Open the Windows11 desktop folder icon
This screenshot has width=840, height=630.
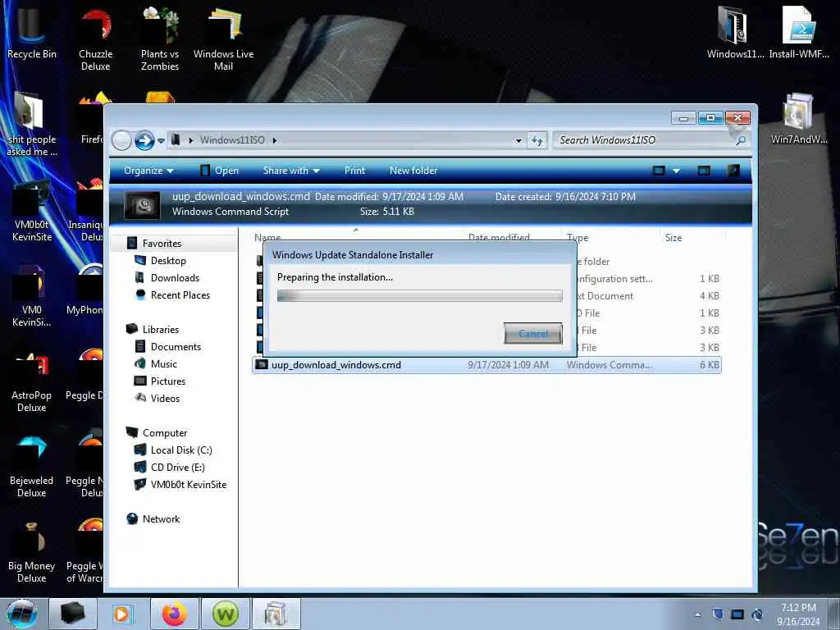pyautogui.click(x=735, y=32)
